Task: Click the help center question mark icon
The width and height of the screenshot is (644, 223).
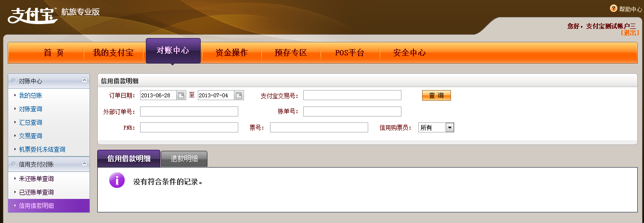Action: 614,9
